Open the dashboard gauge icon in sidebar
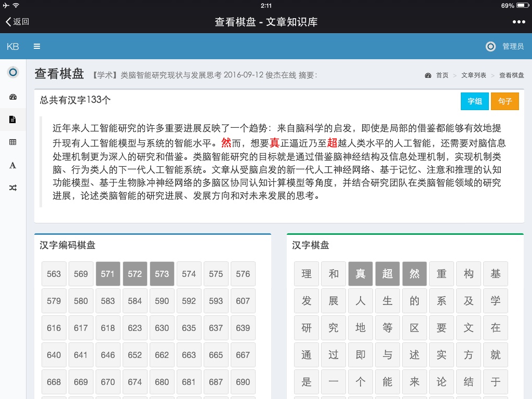The width and height of the screenshot is (532, 399). click(x=13, y=97)
